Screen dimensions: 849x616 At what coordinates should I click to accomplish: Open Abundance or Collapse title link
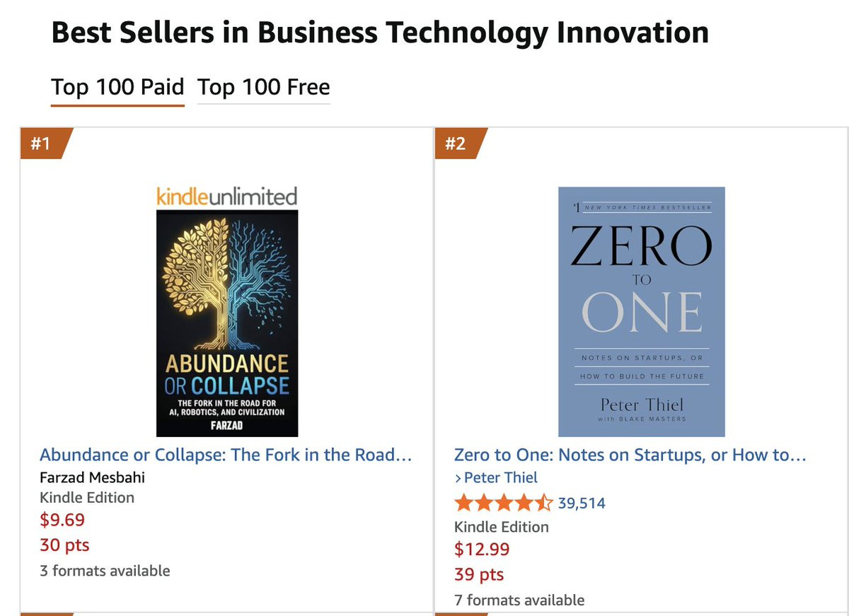point(226,455)
